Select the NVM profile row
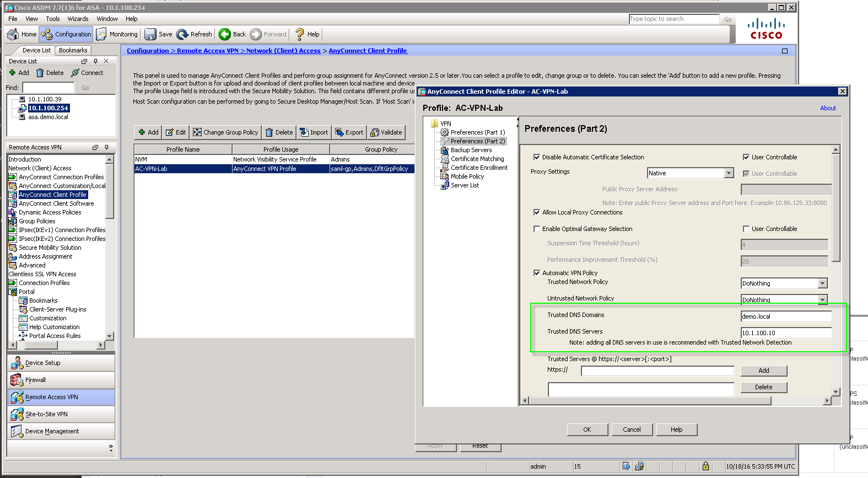Image resolution: width=868 pixels, height=478 pixels. click(x=274, y=159)
